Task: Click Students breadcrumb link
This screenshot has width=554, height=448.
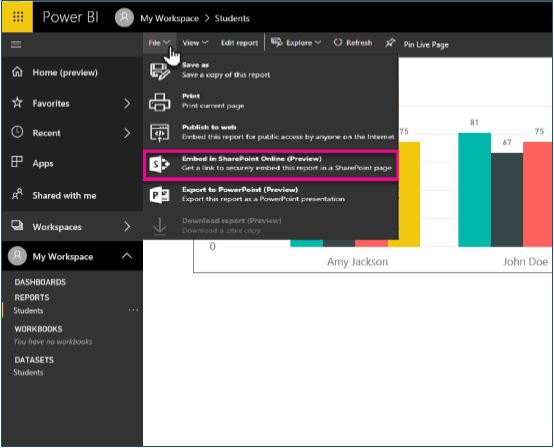Action: [x=232, y=18]
